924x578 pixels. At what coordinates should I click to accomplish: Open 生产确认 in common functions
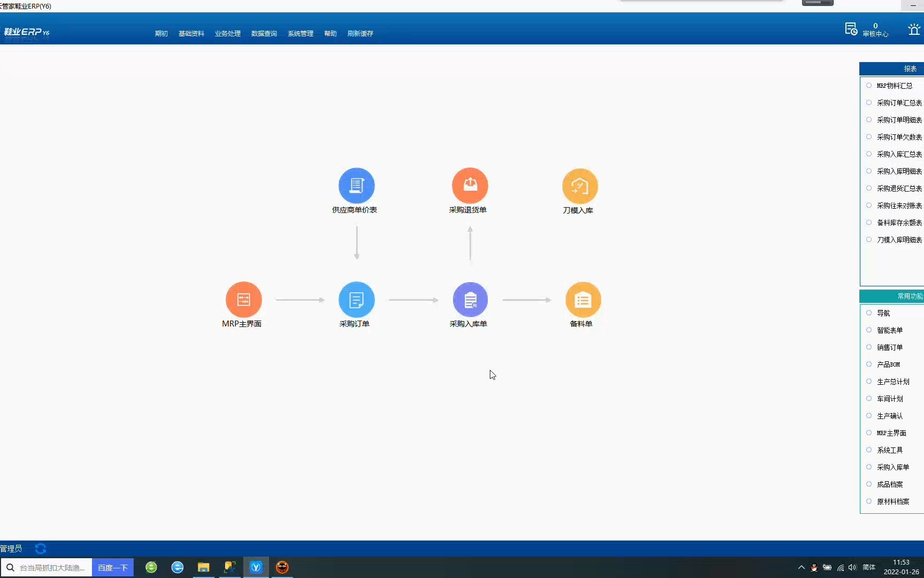click(x=890, y=416)
